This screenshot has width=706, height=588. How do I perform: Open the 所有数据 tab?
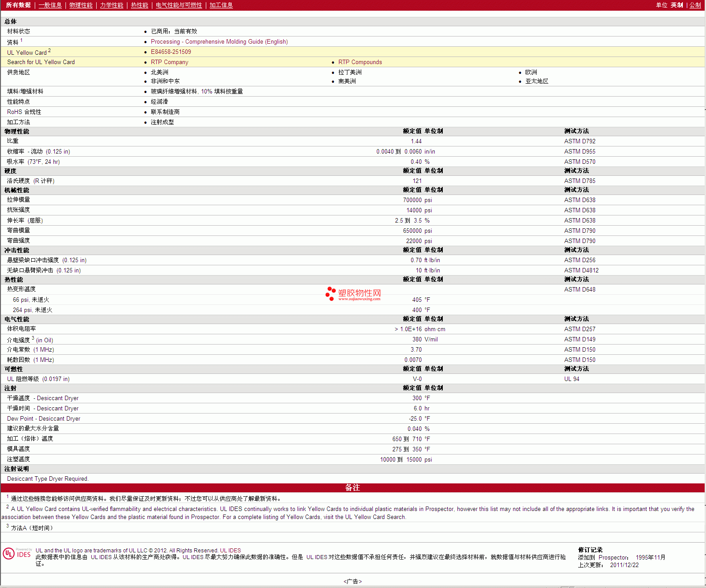click(x=18, y=5)
